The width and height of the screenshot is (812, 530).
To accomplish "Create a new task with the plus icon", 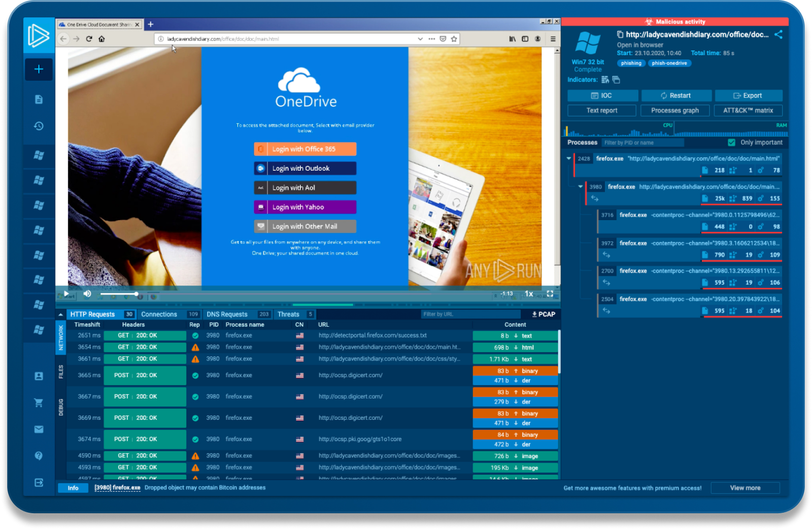I will (39, 69).
